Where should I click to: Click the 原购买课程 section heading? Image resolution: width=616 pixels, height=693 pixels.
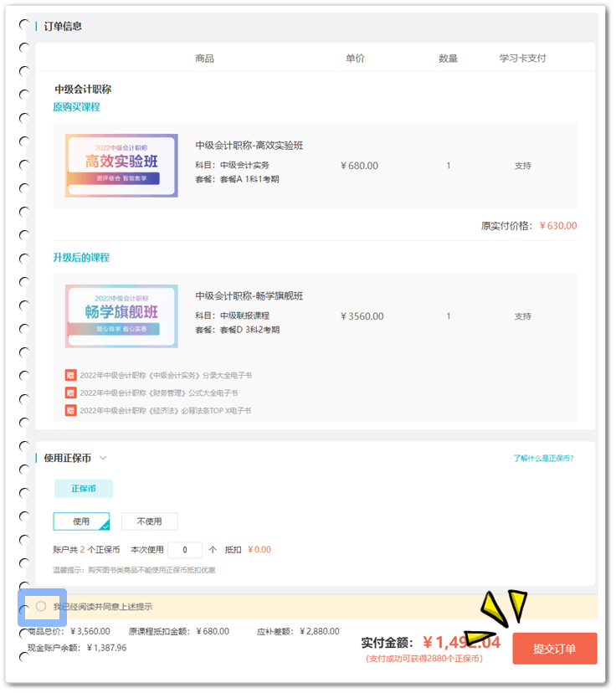coord(76,106)
